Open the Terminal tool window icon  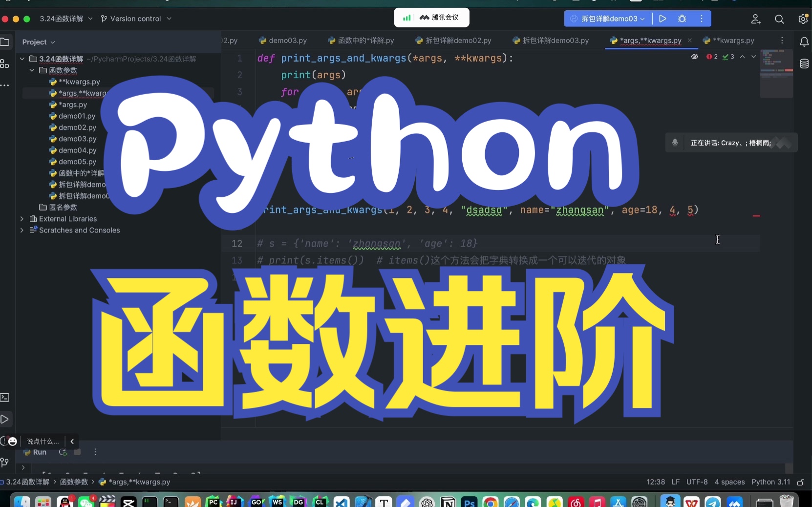tap(5, 399)
